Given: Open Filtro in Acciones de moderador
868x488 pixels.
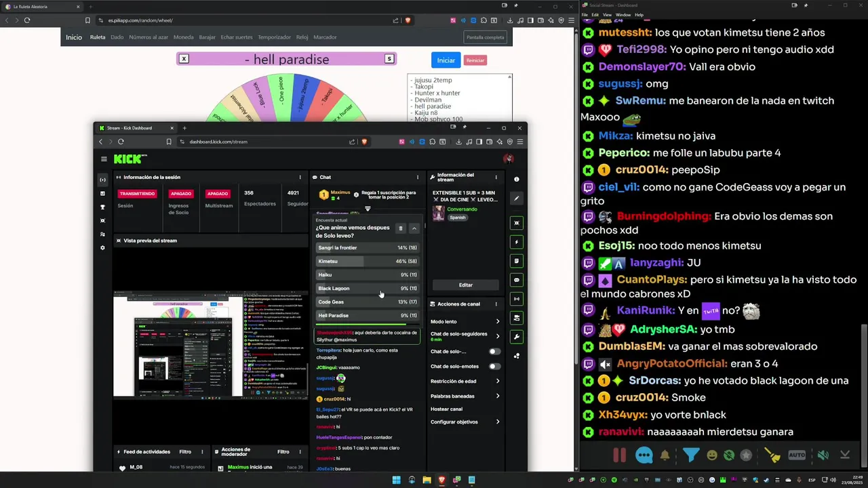Looking at the screenshot, I should click(283, 451).
